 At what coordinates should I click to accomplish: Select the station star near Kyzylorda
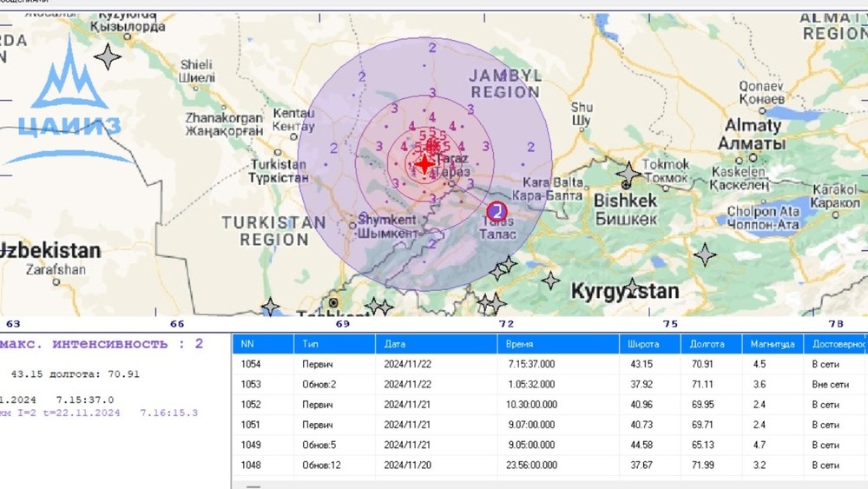click(x=108, y=57)
